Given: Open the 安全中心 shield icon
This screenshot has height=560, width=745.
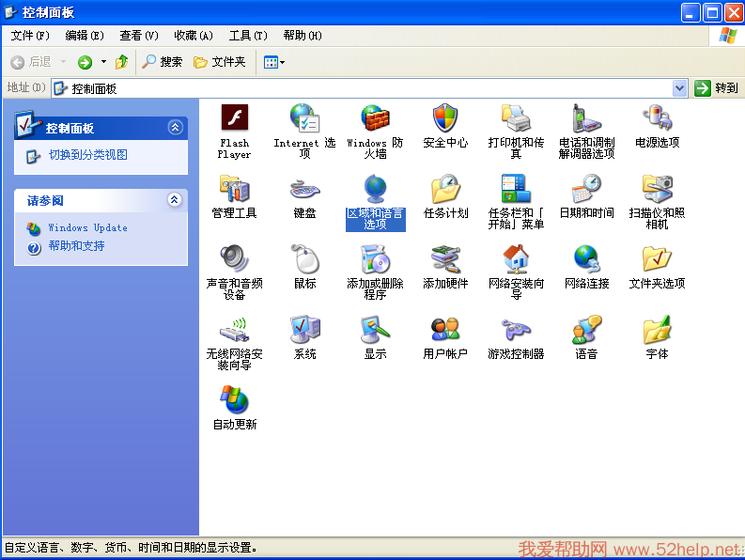Looking at the screenshot, I should 445,118.
